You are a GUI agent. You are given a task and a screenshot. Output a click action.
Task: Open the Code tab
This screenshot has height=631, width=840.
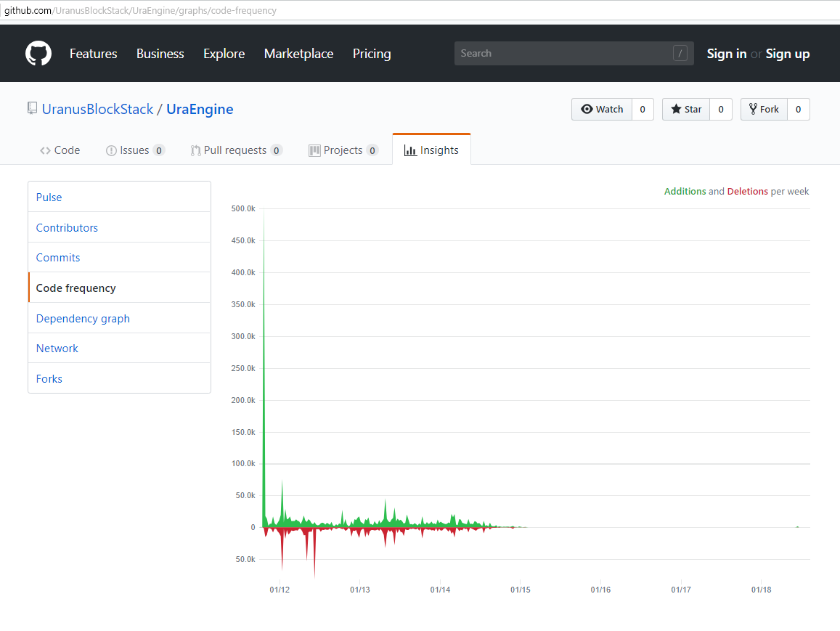(60, 150)
